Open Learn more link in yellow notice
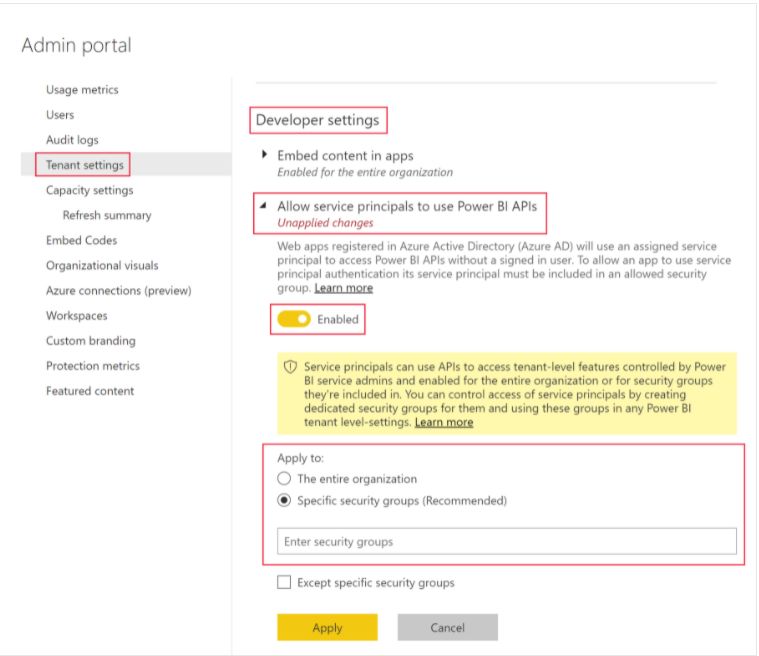 pos(444,422)
